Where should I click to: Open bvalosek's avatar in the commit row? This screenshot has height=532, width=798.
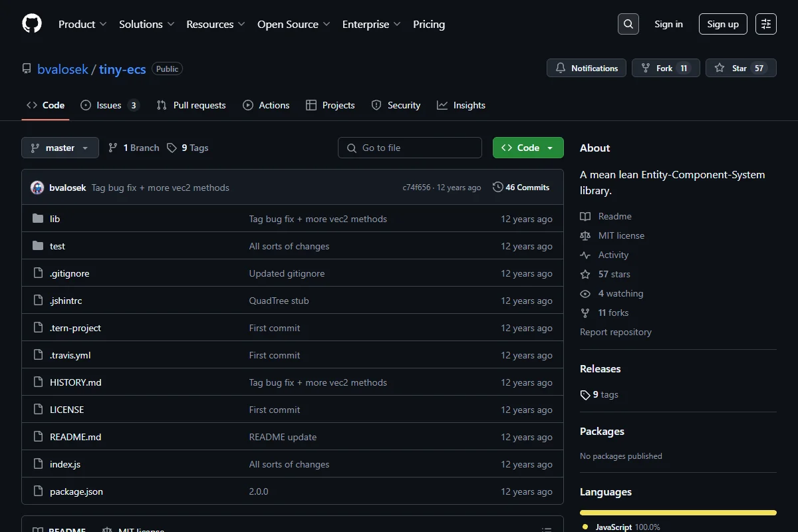(37, 188)
